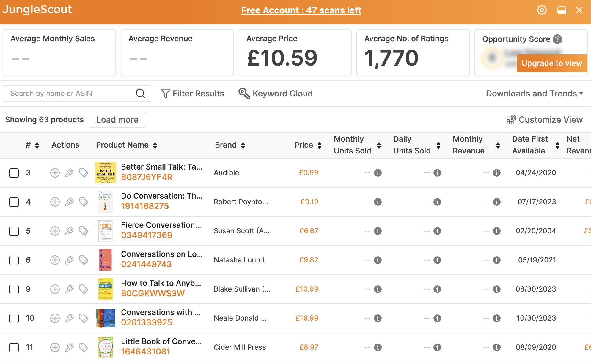Screen dimensions: 591x364
Task: Show monthly units info for Audible row
Action: [378, 173]
